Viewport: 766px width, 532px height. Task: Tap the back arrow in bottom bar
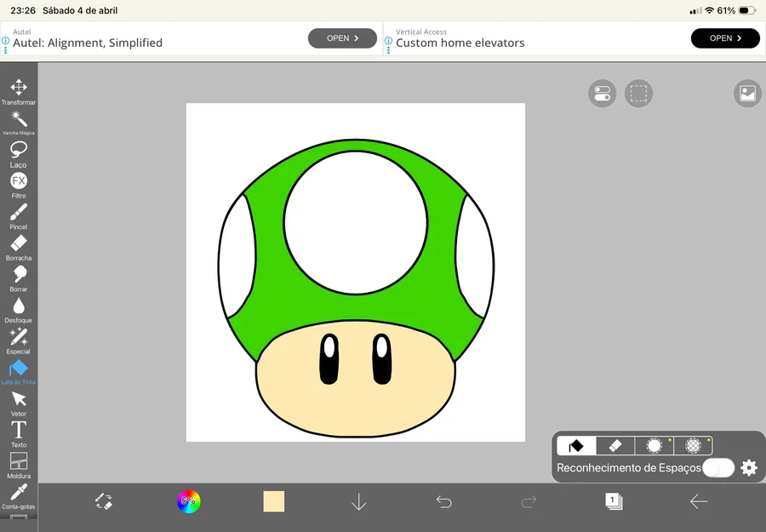pos(699,501)
